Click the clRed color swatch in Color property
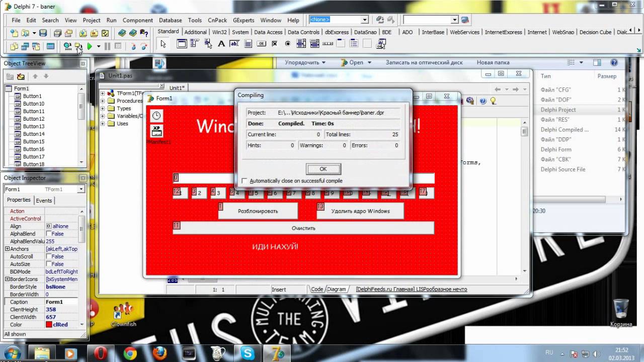The width and height of the screenshot is (644, 362). 49,324
